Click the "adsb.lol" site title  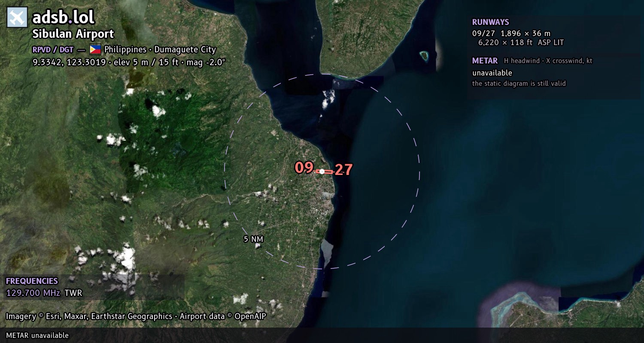[x=64, y=18]
